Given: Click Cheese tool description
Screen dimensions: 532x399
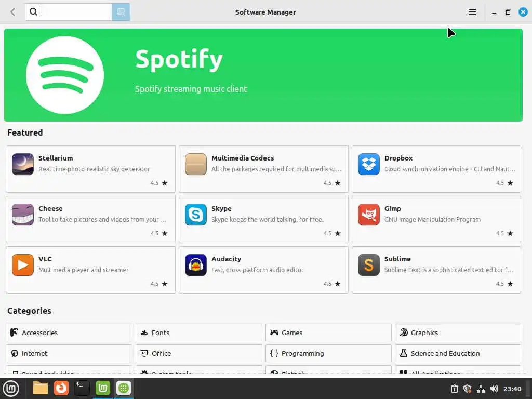Looking at the screenshot, I should (102, 220).
